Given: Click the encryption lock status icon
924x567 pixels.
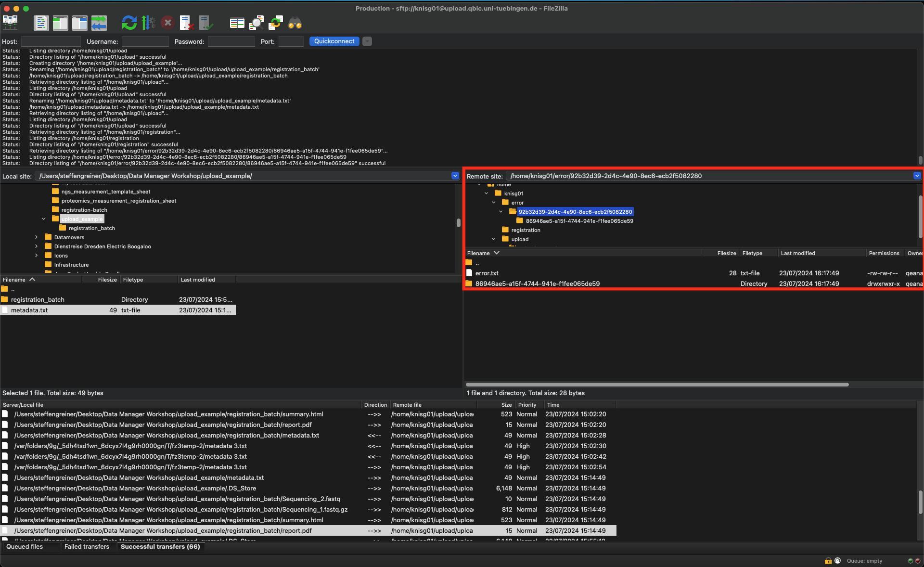Looking at the screenshot, I should (x=828, y=561).
